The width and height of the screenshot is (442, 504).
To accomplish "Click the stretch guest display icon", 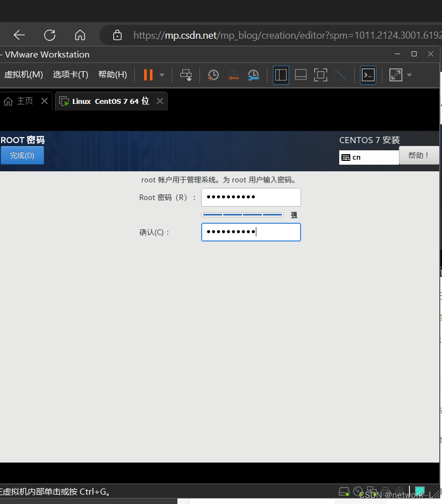I will (x=396, y=75).
